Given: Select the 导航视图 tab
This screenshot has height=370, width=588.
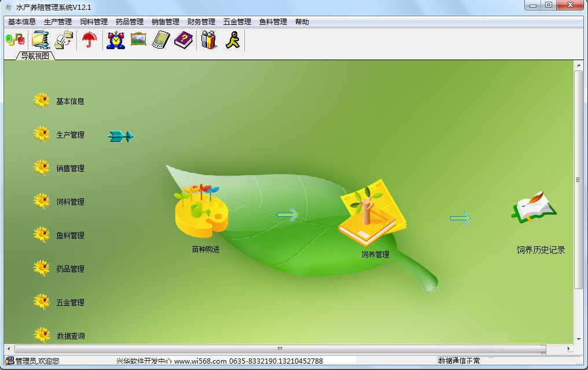Looking at the screenshot, I should (x=35, y=56).
